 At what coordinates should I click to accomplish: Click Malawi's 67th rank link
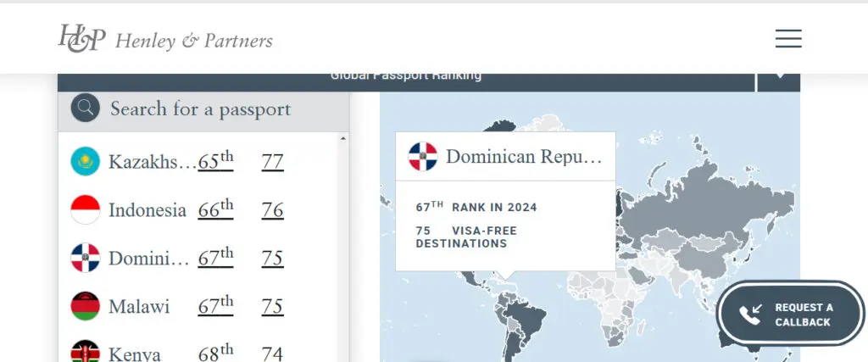(215, 305)
